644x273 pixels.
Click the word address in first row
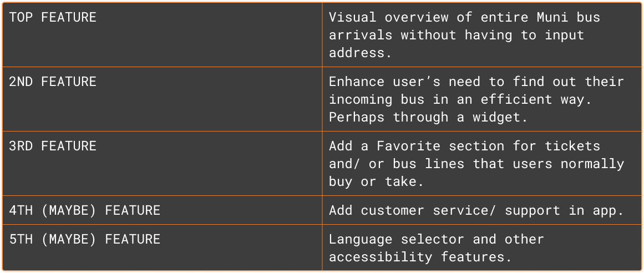[357, 53]
